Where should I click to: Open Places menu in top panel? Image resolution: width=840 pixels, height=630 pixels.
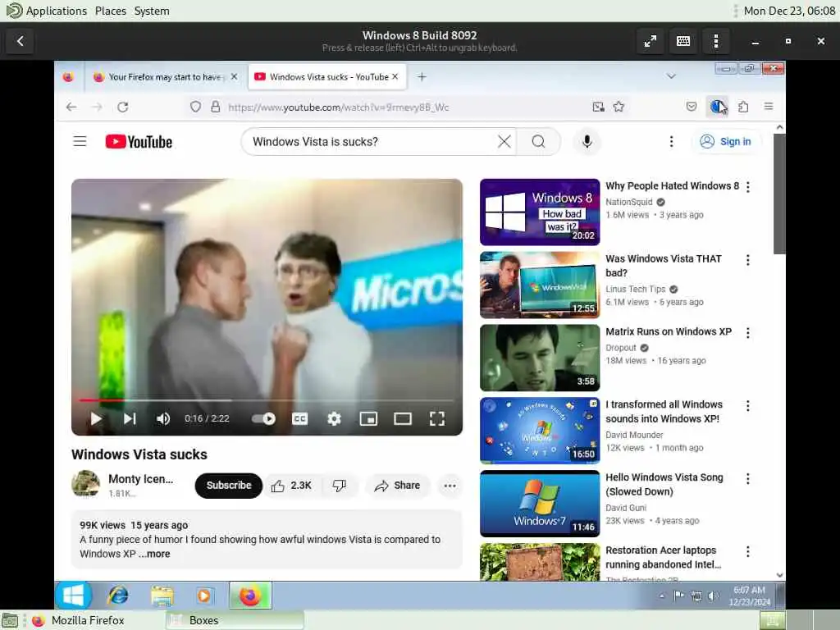(111, 11)
